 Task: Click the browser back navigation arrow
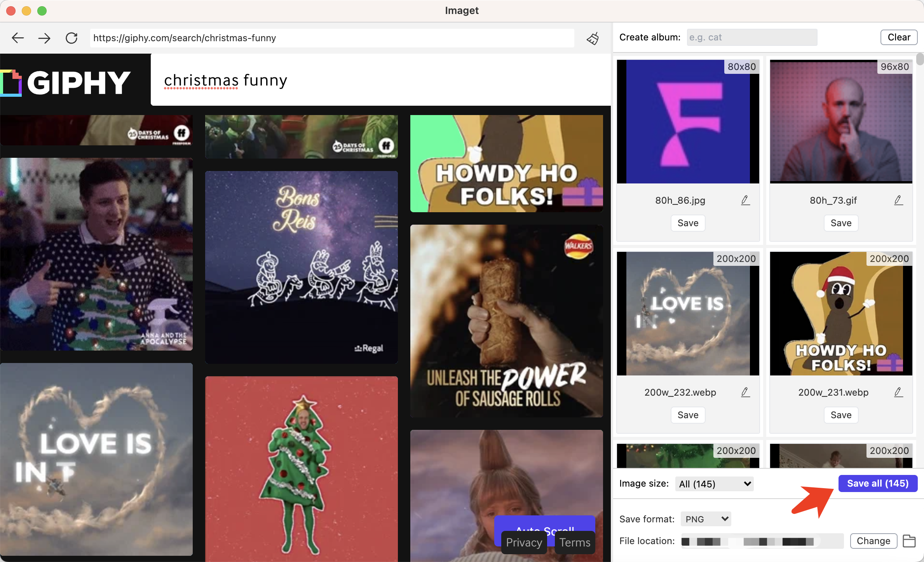[18, 38]
